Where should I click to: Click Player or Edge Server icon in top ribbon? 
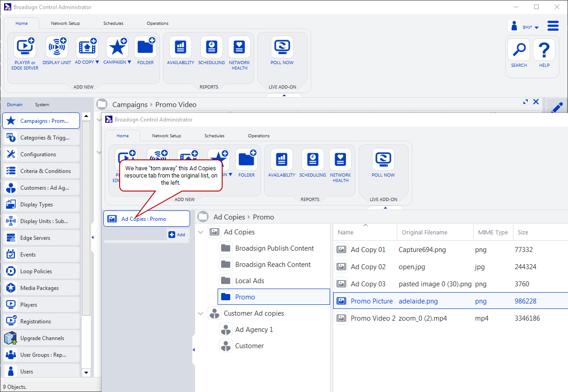pos(25,47)
